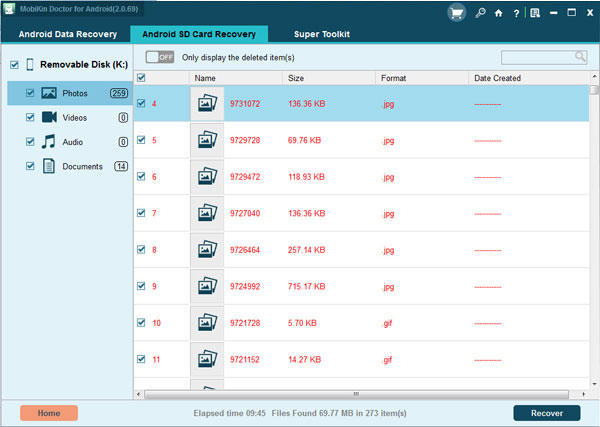Click the vertical scrollbar down arrow
600x427 pixels.
594,384
